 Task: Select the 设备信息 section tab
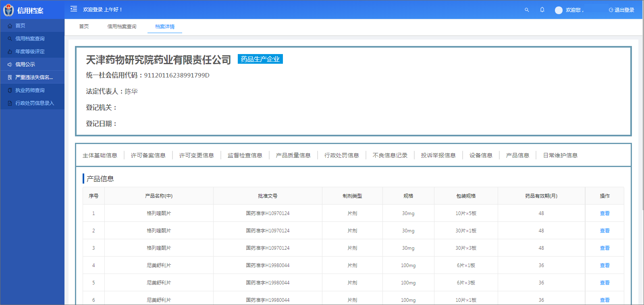tap(481, 155)
